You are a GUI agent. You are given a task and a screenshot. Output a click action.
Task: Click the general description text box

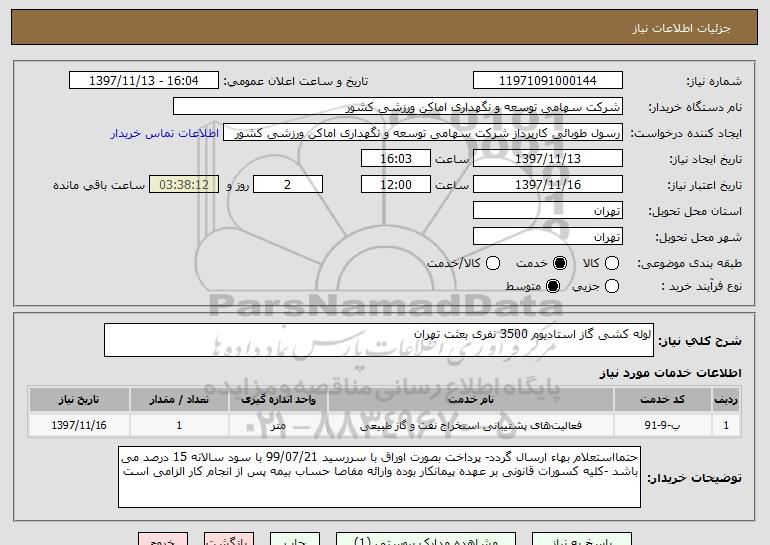[379, 340]
